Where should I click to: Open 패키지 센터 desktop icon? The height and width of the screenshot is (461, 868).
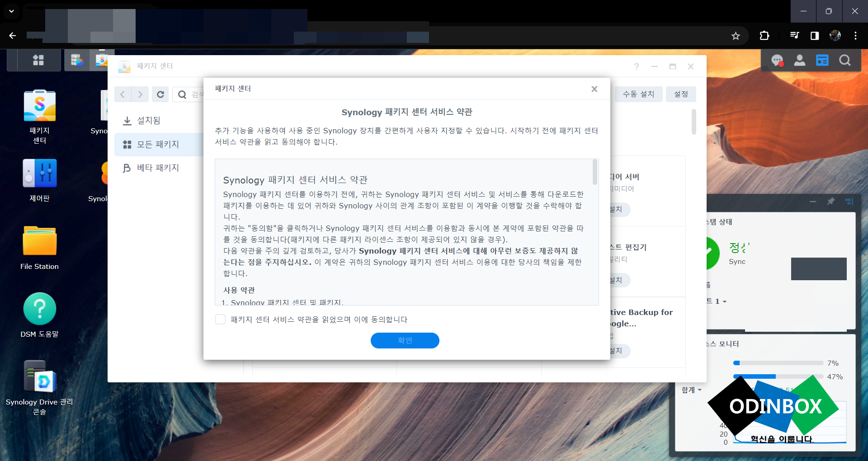(x=40, y=117)
